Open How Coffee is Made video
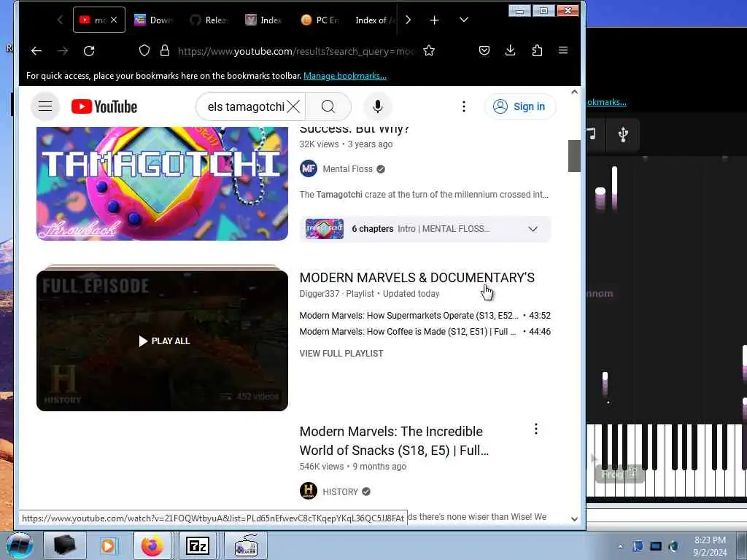 (x=407, y=332)
